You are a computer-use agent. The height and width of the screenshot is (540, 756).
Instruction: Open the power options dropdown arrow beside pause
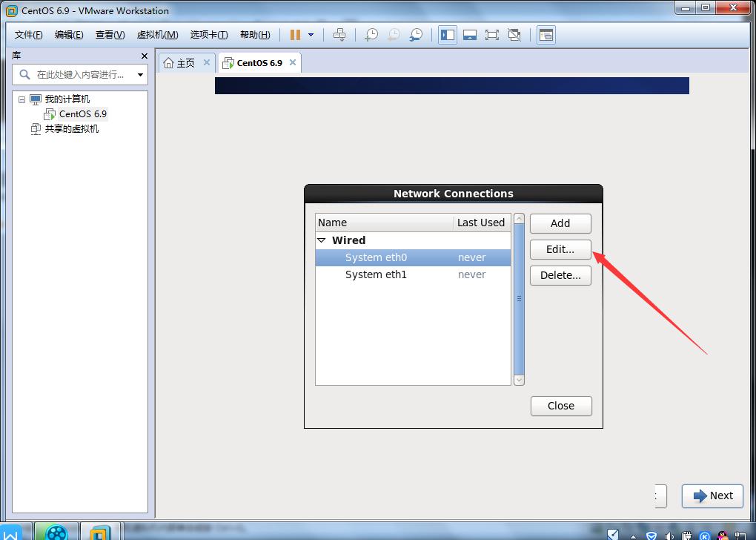(x=311, y=35)
